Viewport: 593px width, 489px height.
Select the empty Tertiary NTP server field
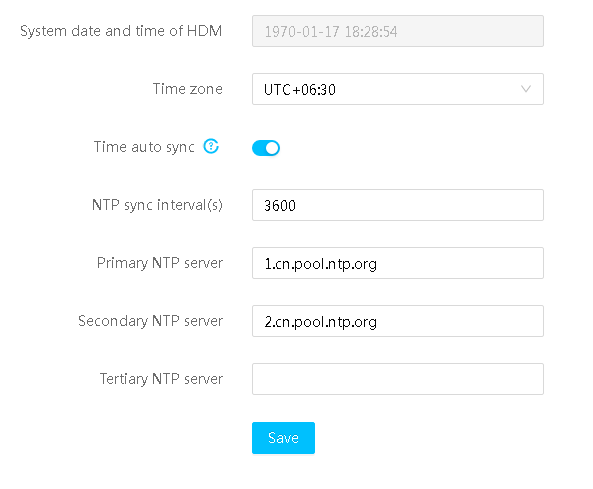pyautogui.click(x=398, y=379)
